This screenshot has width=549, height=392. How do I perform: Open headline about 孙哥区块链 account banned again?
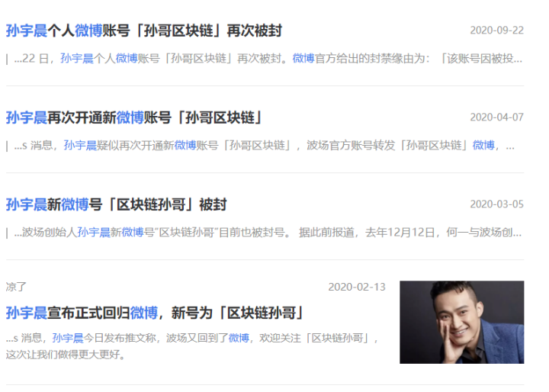click(x=144, y=31)
